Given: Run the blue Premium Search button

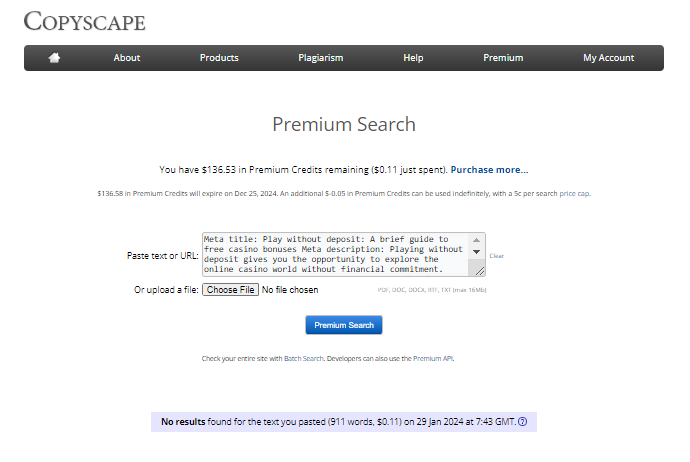Looking at the screenshot, I should coord(344,325).
